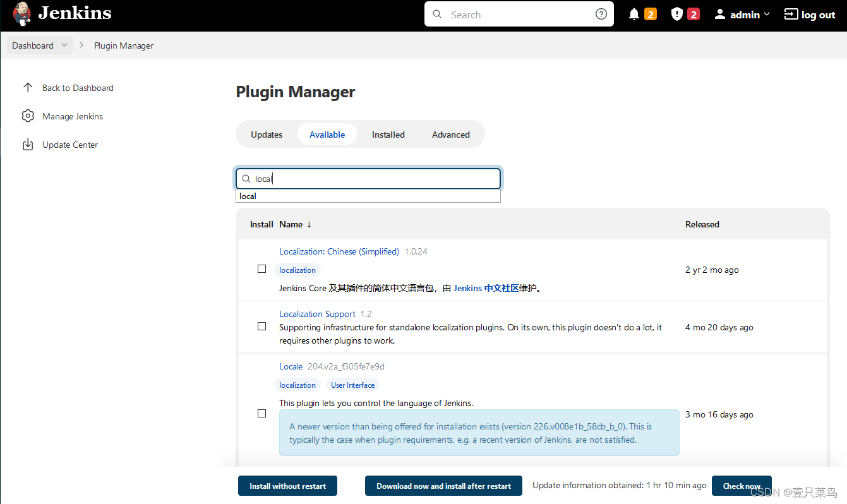Screen dimensions: 847x504
Task: Open security warnings shield icon
Action: click(x=676, y=14)
